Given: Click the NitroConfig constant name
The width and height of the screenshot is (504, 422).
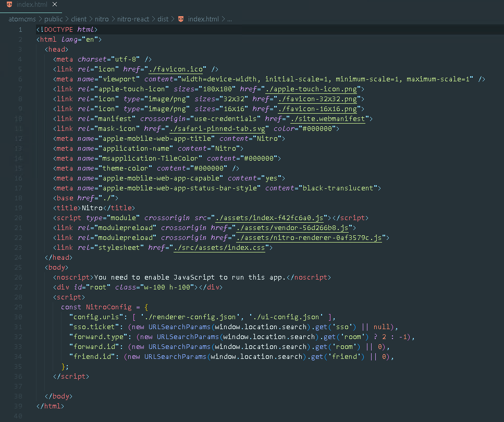Looking at the screenshot, I should [x=108, y=307].
